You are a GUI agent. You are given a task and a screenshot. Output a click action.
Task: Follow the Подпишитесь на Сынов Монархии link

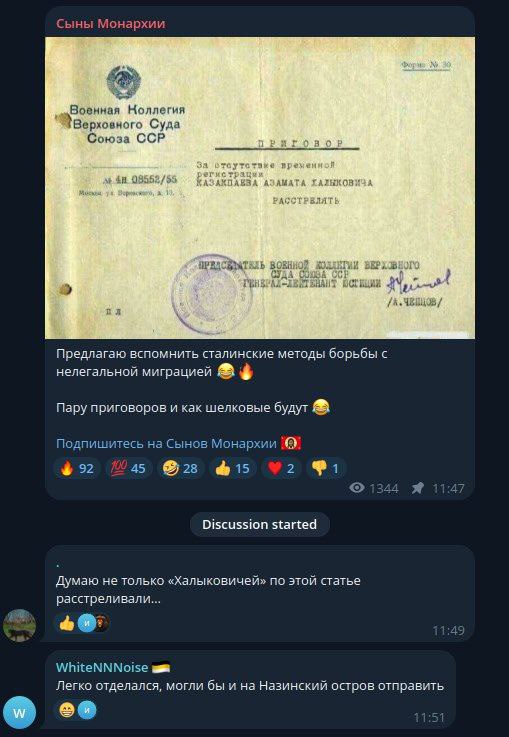coord(166,443)
